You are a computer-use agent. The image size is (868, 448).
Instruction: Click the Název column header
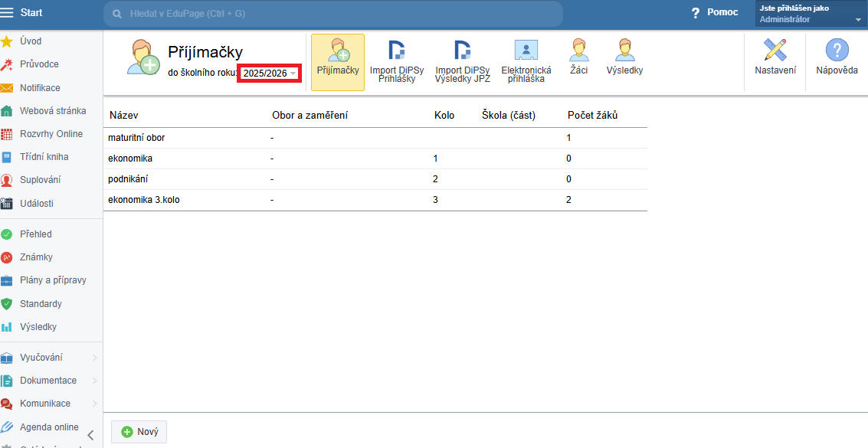coord(123,116)
